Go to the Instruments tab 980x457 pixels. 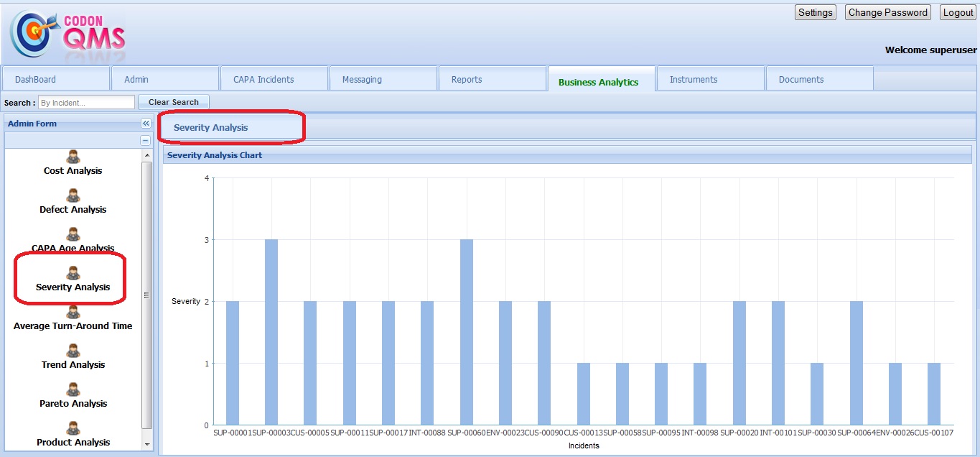[693, 80]
